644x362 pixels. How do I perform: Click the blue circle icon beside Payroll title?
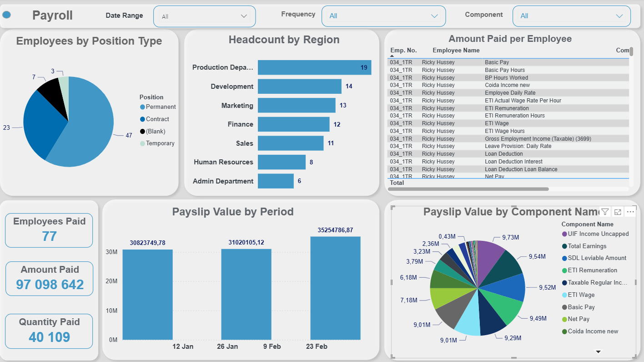(6, 15)
